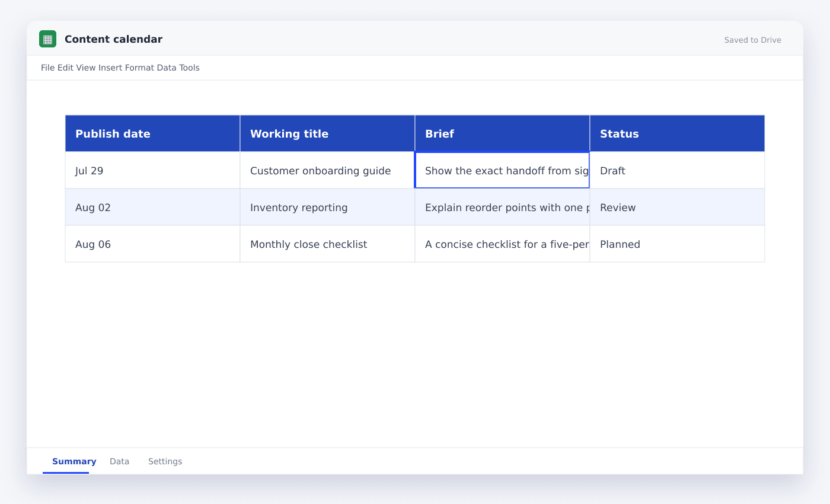Click the green spreadsheet app icon
The image size is (830, 504).
tap(47, 39)
